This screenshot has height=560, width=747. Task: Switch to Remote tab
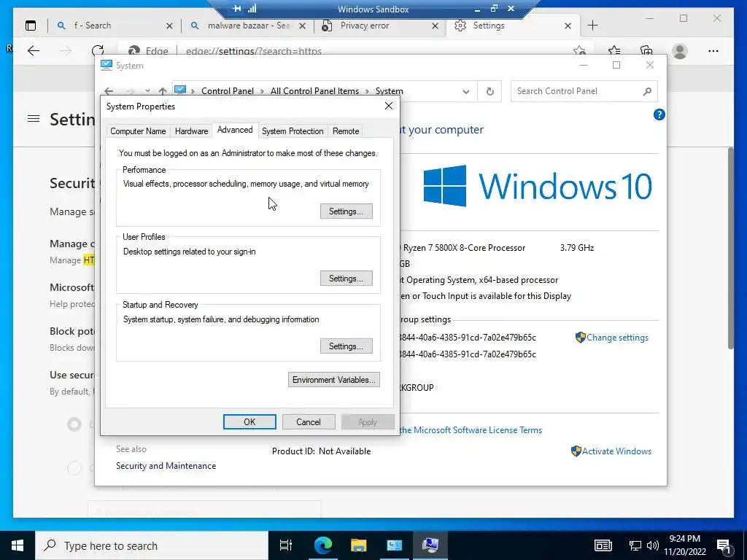(x=346, y=131)
